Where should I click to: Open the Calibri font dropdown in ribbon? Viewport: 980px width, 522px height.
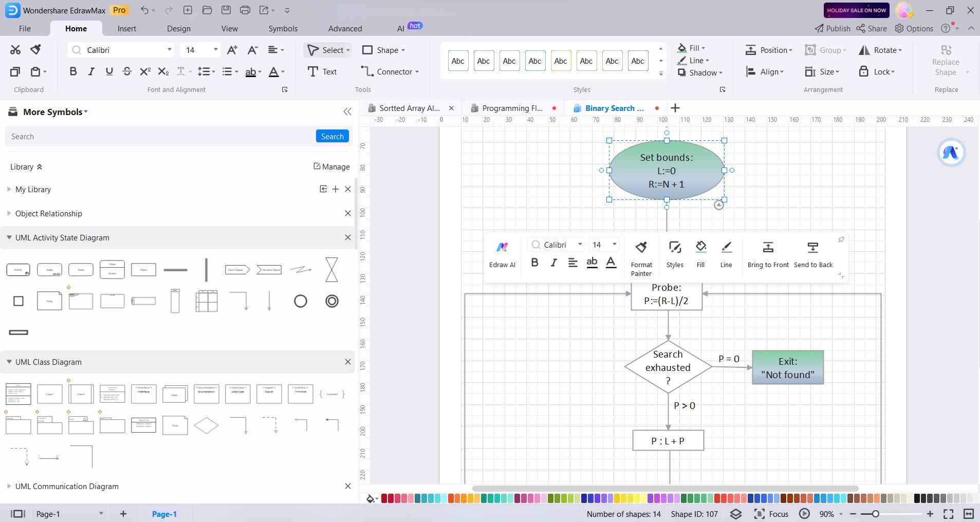[x=169, y=50]
